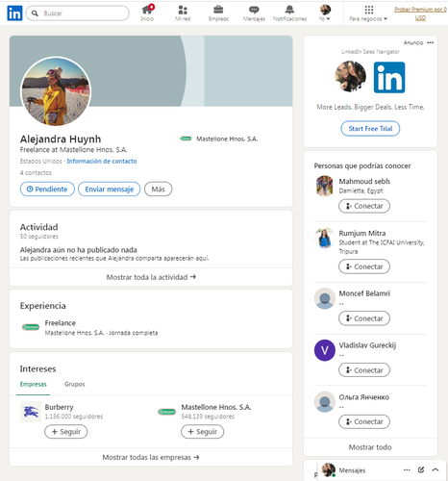Image resolution: width=448 pixels, height=481 pixels.
Task: Open Mahmoud sebh name link
Action: coord(364,181)
